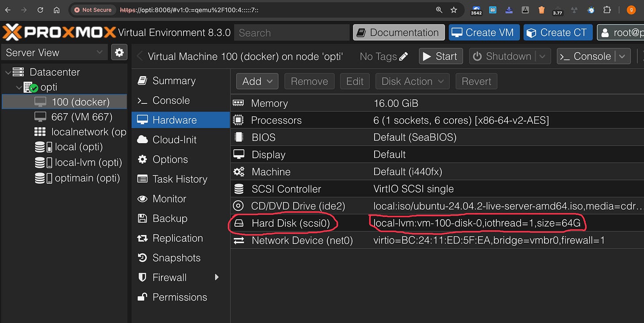Click the BIOS row chip icon
Image resolution: width=644 pixels, height=323 pixels.
[x=238, y=137]
